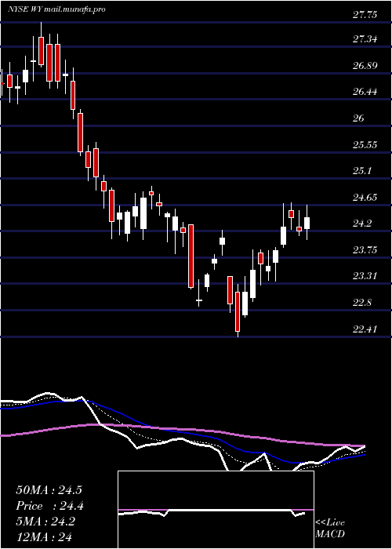392x549 pixels.
Task: Click the last white candlestick on the right
Action: pos(307,223)
